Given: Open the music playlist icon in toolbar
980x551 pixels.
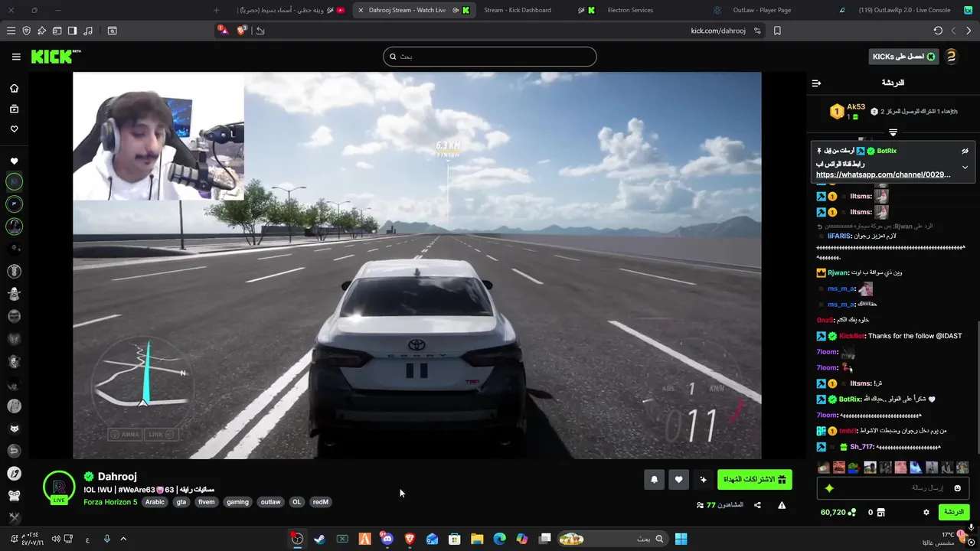Looking at the screenshot, I should click(x=88, y=31).
